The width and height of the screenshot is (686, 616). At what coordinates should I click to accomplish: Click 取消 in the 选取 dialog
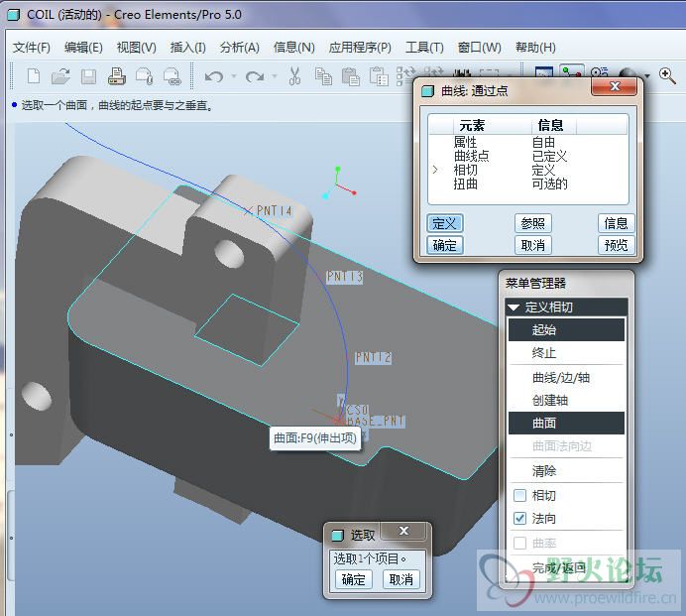(x=401, y=579)
